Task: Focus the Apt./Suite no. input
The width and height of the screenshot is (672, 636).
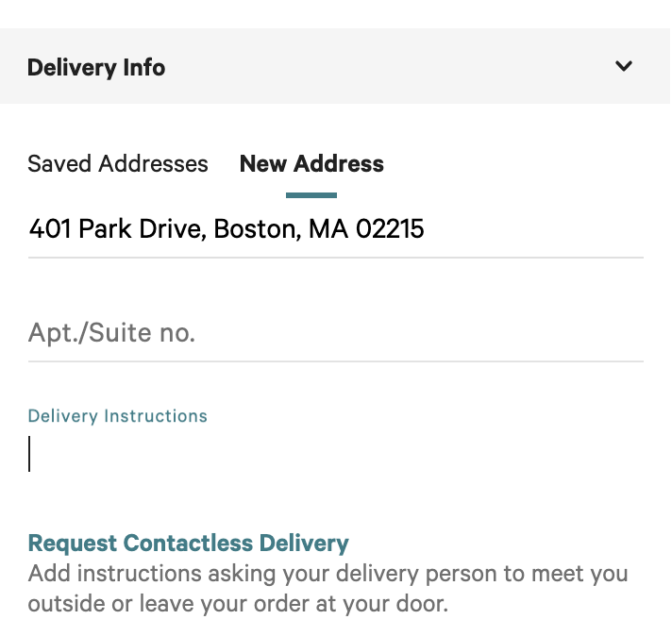Action: click(x=335, y=333)
